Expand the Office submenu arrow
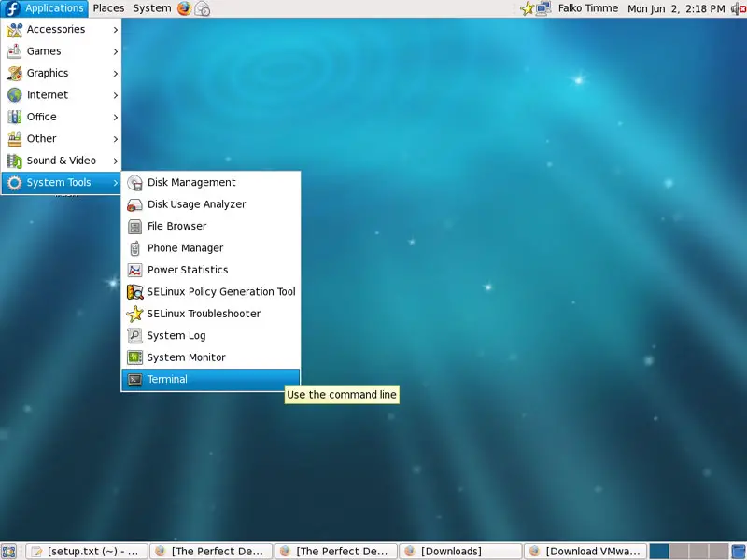 [115, 118]
